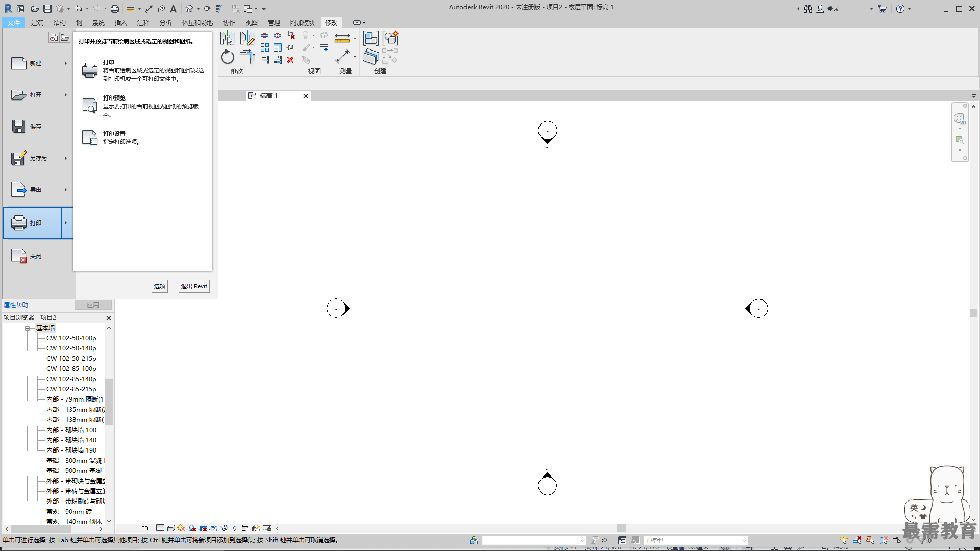
Task: Toggle Shadows icon in view control bar
Action: [x=192, y=528]
